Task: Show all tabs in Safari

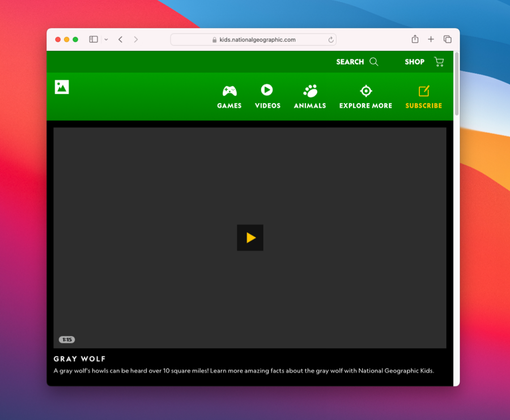Action: click(447, 39)
